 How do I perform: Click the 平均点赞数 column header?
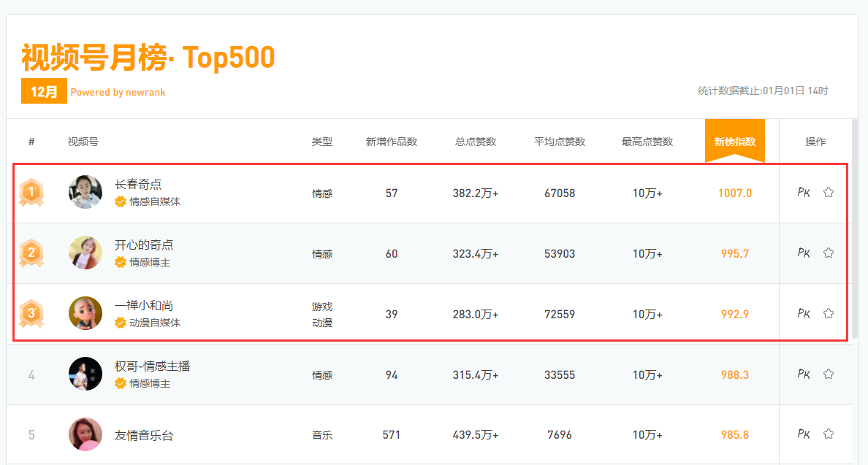pyautogui.click(x=560, y=142)
